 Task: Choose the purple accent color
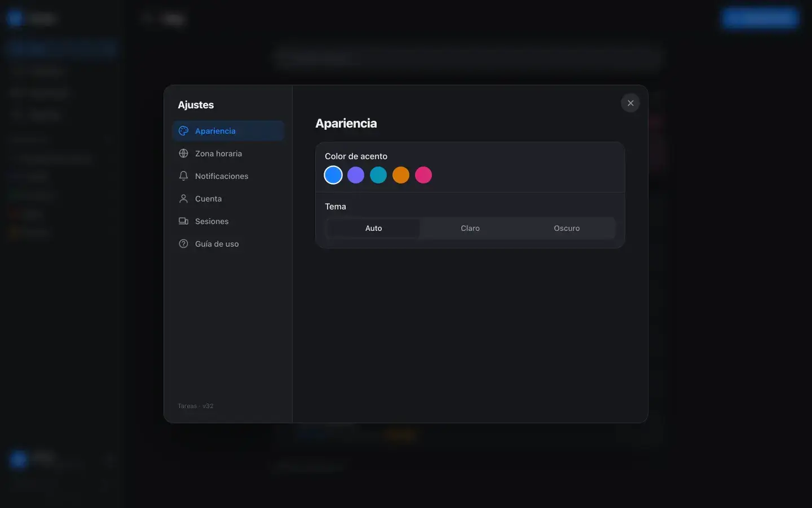tap(356, 175)
